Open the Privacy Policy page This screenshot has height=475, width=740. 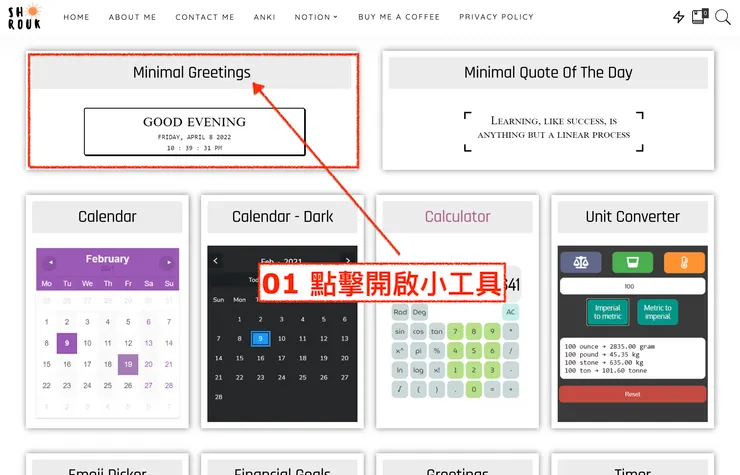click(x=496, y=17)
